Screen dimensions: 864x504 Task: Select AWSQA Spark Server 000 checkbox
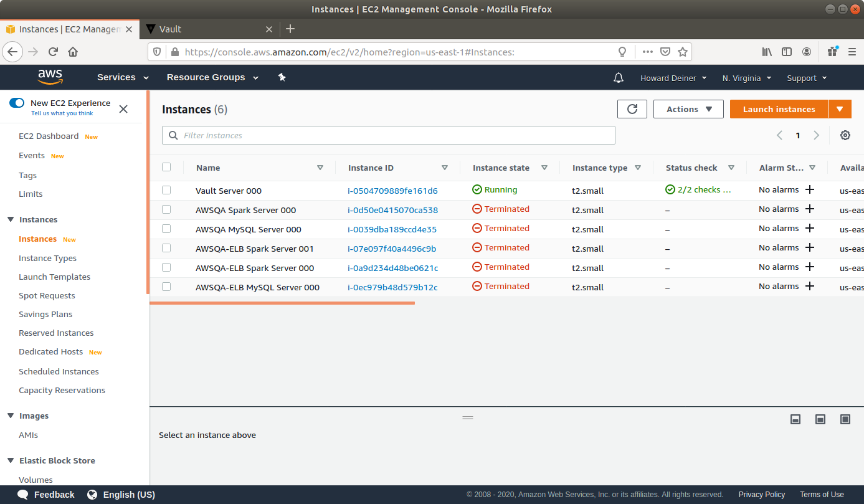click(x=166, y=209)
